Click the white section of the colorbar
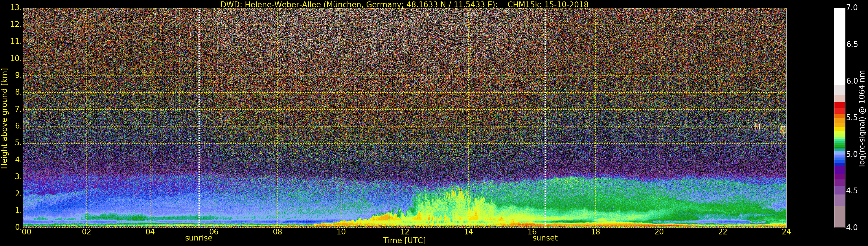868x246 pixels. pyautogui.click(x=840, y=47)
